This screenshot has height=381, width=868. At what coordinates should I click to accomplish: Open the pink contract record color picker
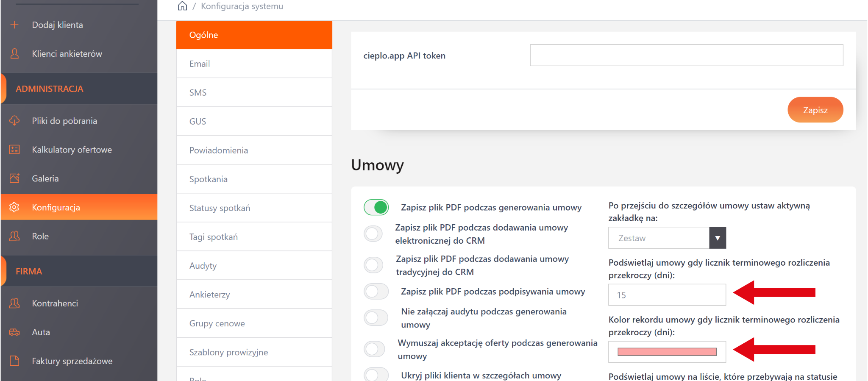667,352
